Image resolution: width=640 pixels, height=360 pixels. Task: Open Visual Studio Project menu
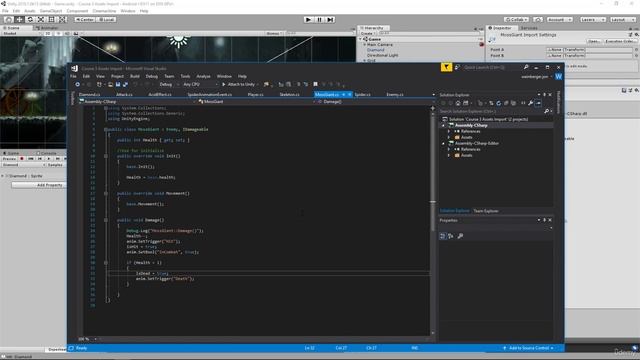(117, 76)
